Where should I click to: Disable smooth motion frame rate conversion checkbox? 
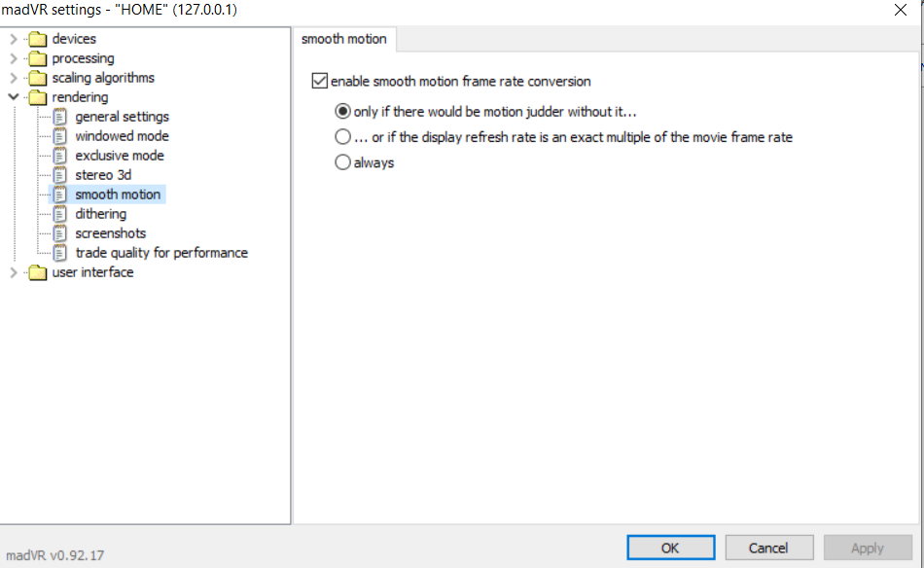(320, 82)
